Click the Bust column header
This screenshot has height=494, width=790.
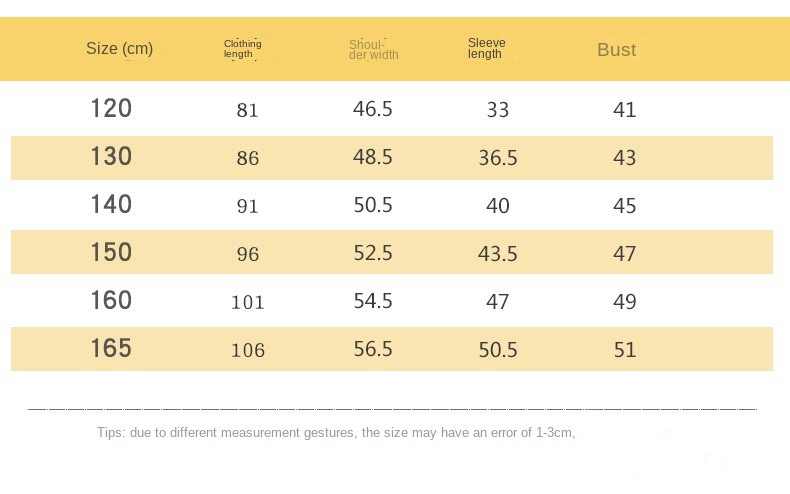tap(616, 50)
